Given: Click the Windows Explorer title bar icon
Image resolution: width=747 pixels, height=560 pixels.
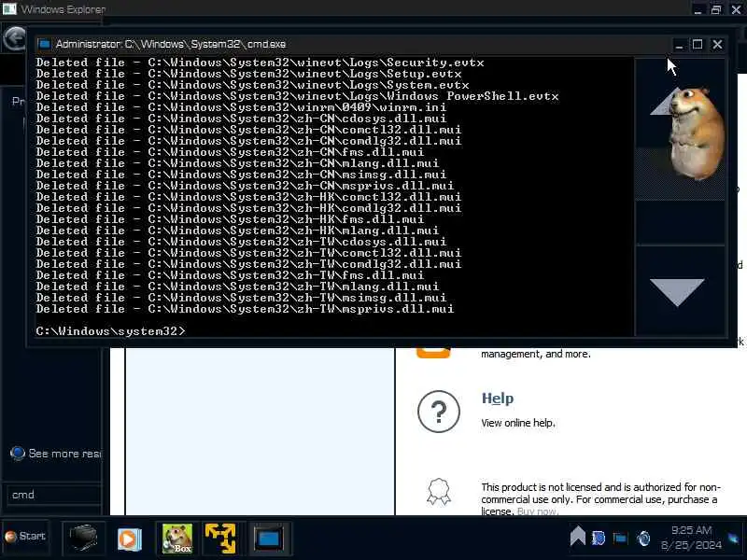Looking at the screenshot, I should [x=9, y=8].
